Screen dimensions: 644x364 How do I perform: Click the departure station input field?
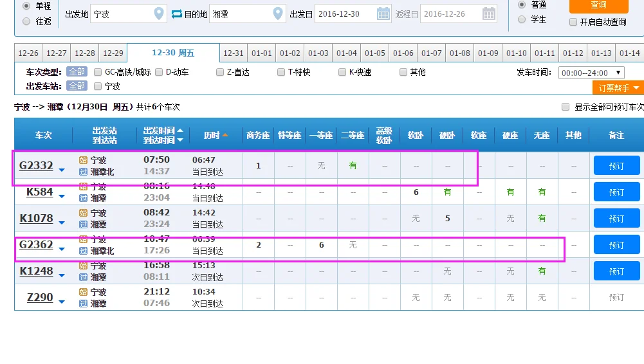[x=129, y=14]
